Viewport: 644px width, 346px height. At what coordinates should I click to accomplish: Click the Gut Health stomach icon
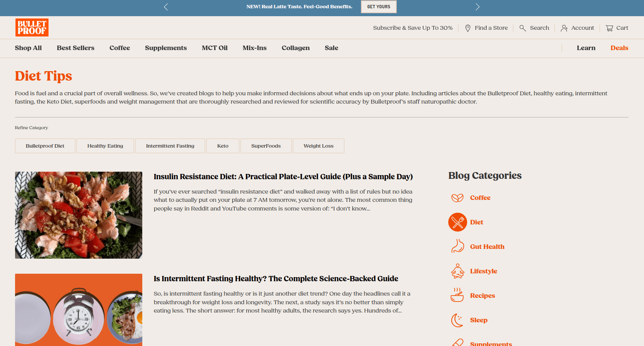[x=457, y=247]
